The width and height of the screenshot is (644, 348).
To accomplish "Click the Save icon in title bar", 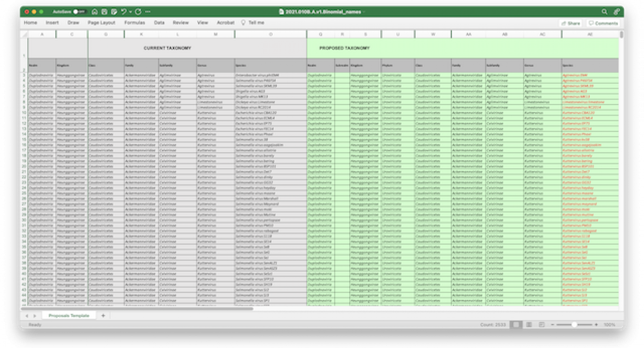I will pyautogui.click(x=104, y=11).
